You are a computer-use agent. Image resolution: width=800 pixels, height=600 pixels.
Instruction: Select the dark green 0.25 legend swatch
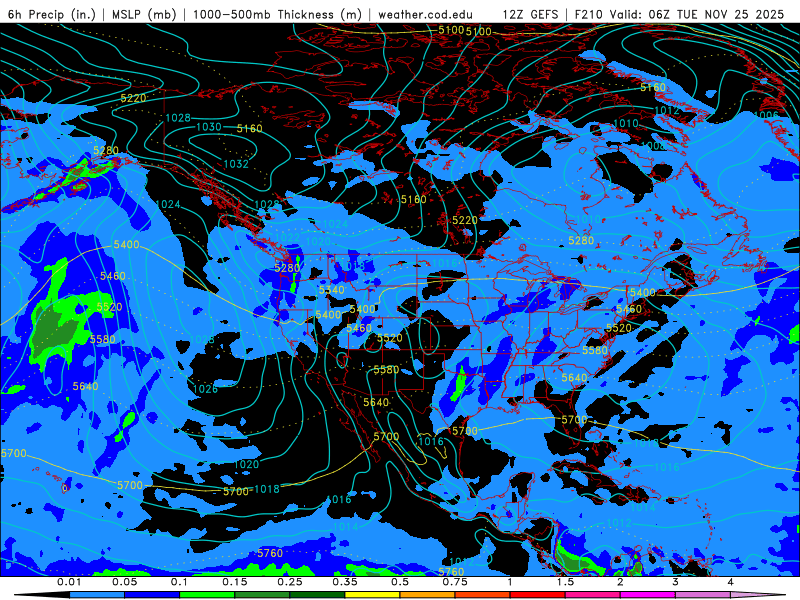pos(317,595)
